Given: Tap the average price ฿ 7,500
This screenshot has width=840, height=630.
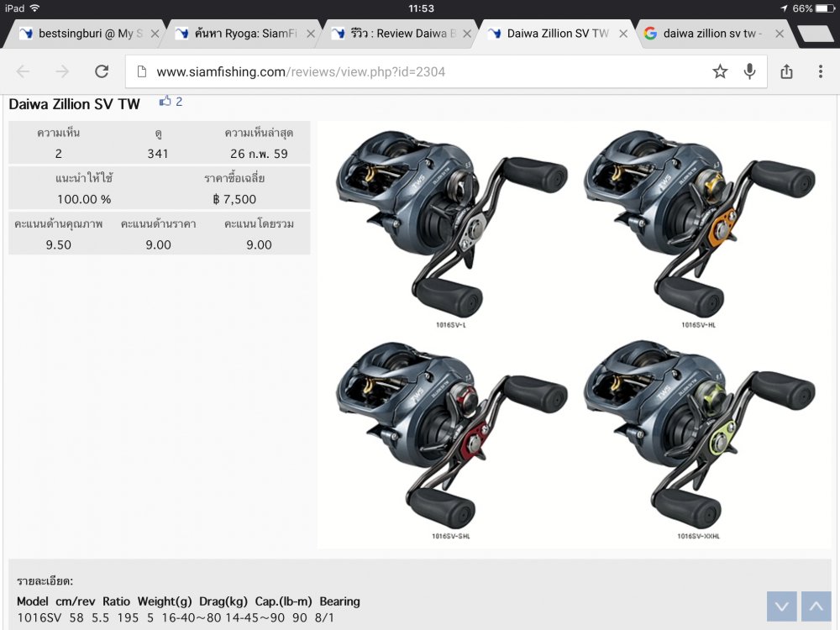Looking at the screenshot, I should 234,199.
